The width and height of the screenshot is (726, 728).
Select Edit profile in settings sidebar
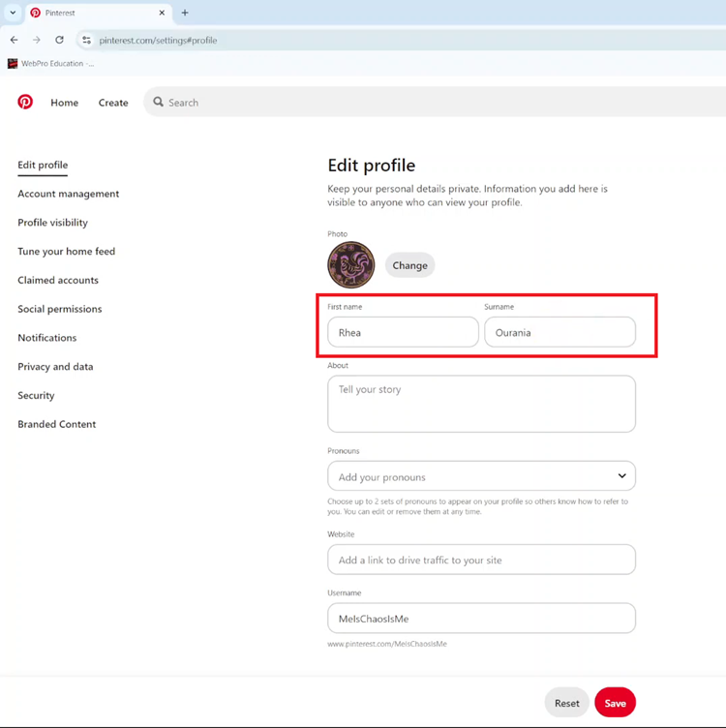click(43, 165)
